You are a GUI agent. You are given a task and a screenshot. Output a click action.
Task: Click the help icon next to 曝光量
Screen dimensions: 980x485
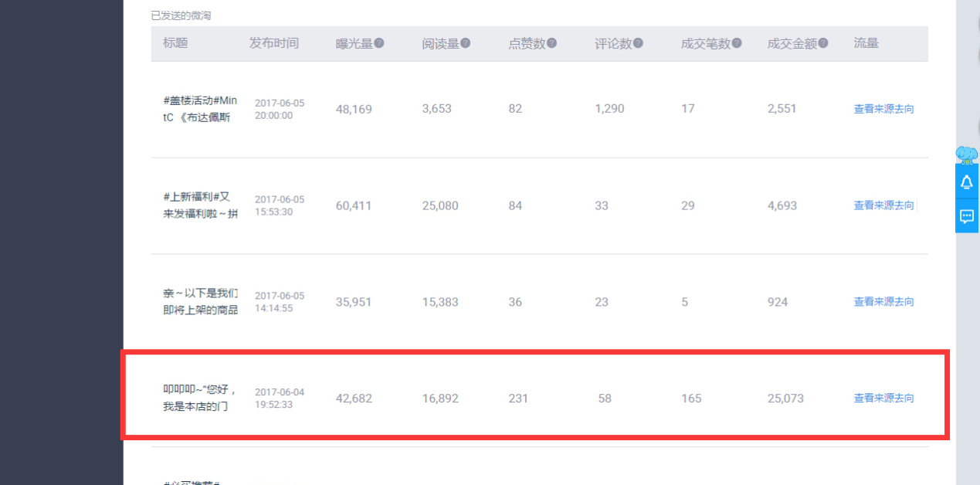(379, 43)
